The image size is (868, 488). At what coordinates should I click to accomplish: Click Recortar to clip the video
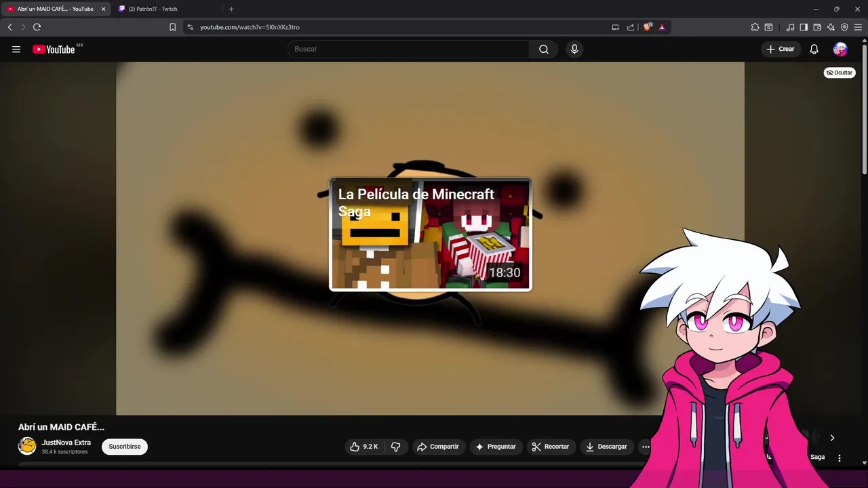point(551,447)
